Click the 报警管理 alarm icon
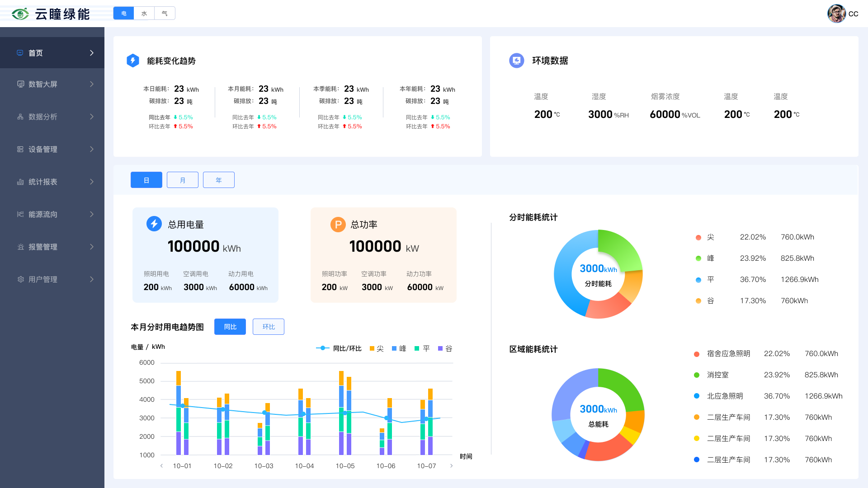The height and width of the screenshot is (488, 868). 20,247
